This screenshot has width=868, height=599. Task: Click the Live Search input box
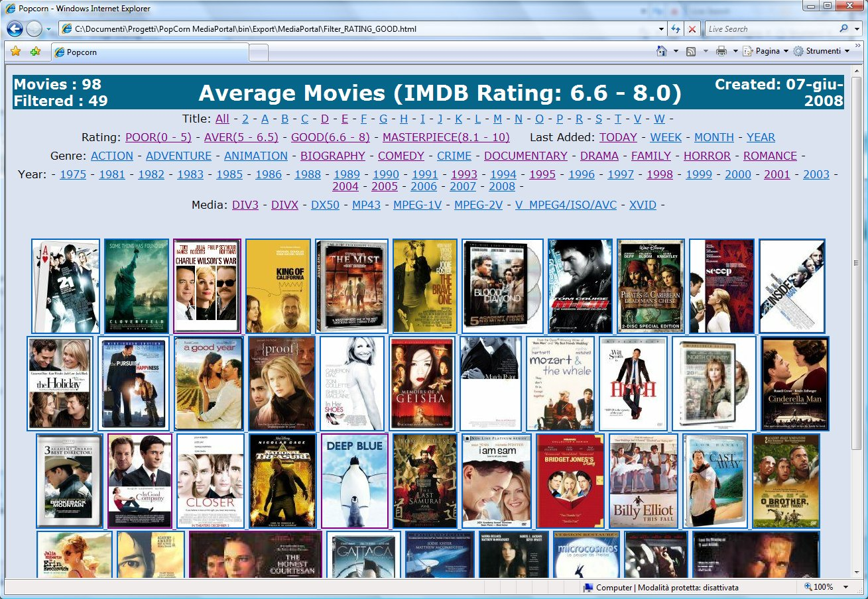click(x=771, y=29)
